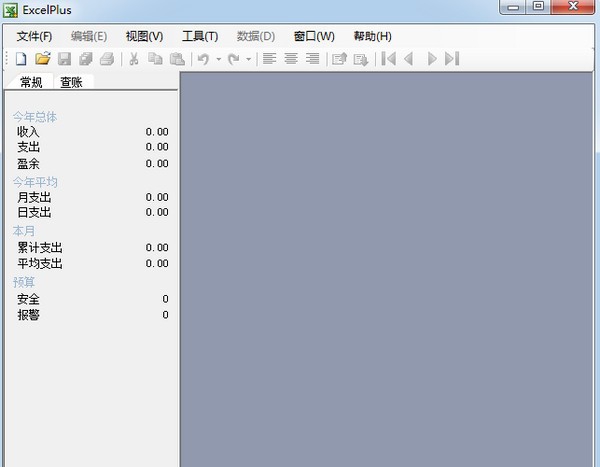Click the 0.00 value beside 盈余

157,164
